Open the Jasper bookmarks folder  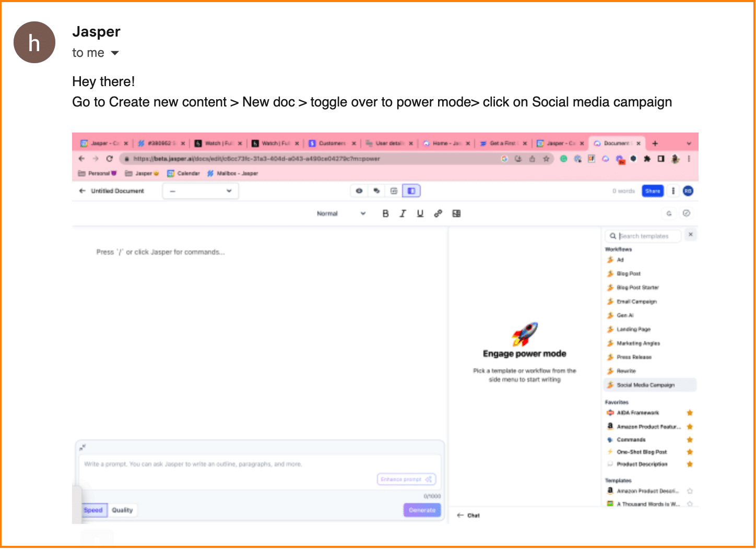click(142, 173)
